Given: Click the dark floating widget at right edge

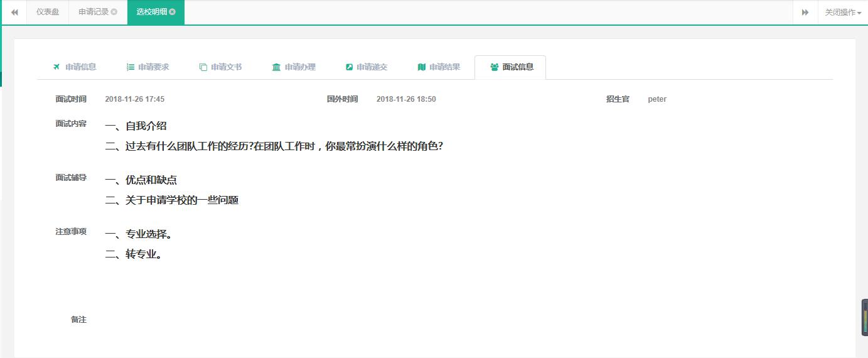Looking at the screenshot, I should pyautogui.click(x=864, y=317).
